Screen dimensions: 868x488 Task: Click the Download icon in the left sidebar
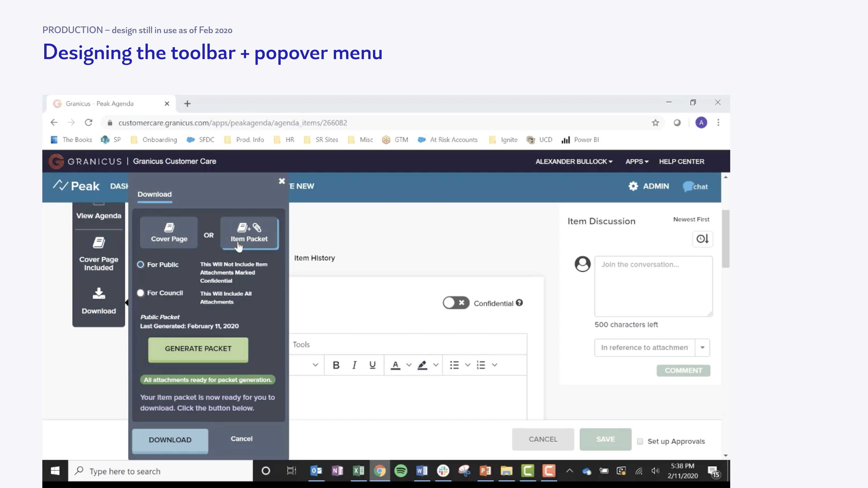(x=99, y=294)
